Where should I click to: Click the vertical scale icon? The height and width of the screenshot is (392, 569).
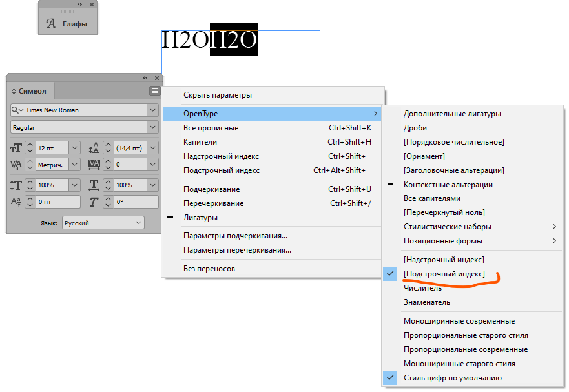point(16,185)
